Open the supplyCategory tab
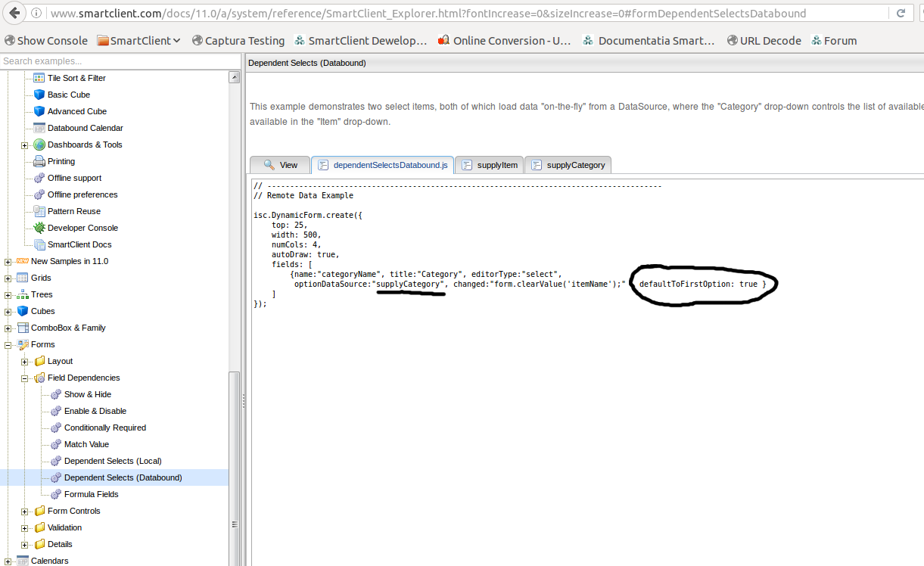The height and width of the screenshot is (566, 924). [x=568, y=165]
